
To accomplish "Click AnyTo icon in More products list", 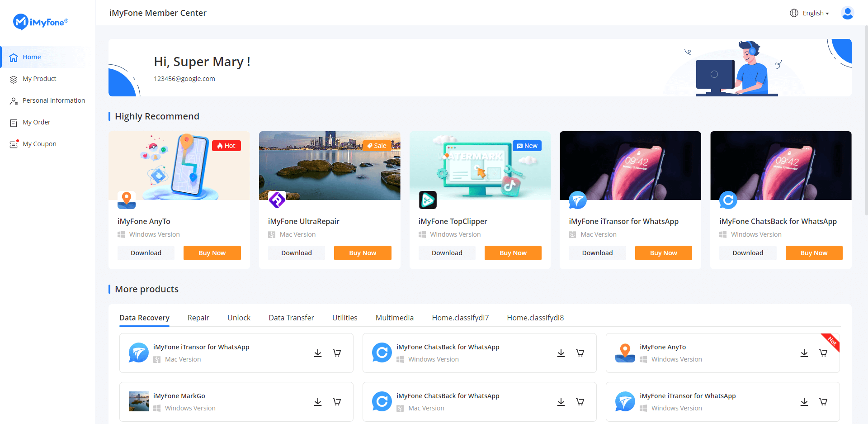I will click(x=625, y=353).
